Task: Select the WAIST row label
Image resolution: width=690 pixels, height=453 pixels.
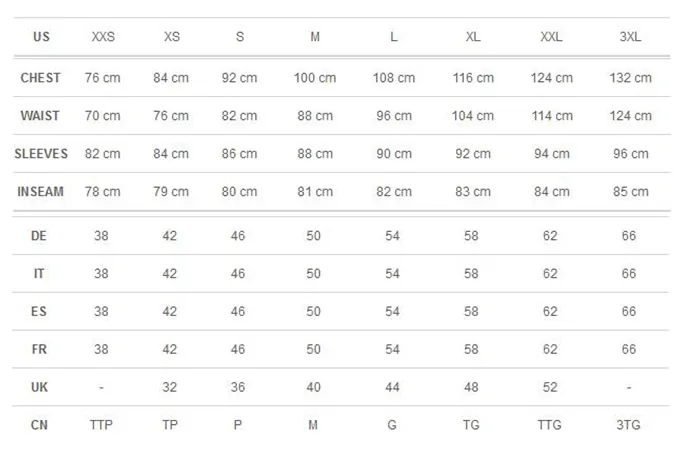Action: [40, 116]
